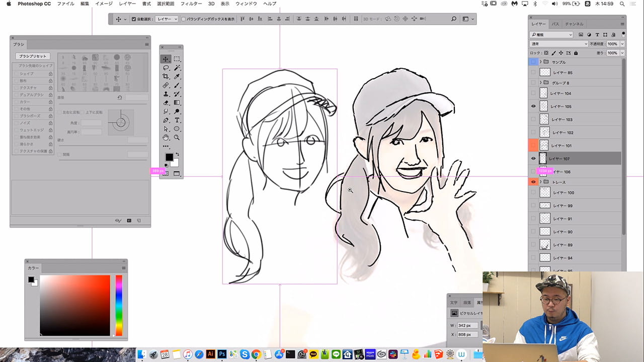Select the Healing Brush tool
Screen dimensions: 644x362
point(166,85)
